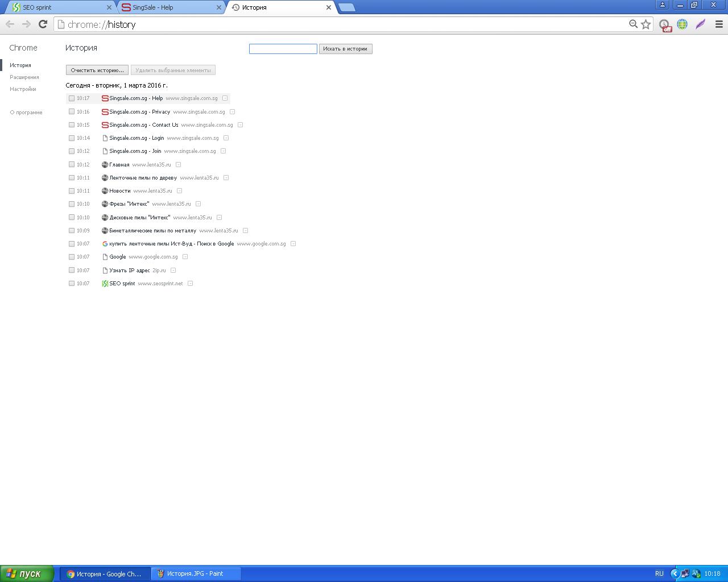The height and width of the screenshot is (582, 728).
Task: Open the dropdown menu for Фрезы "Интекс" entry
Action: click(x=198, y=204)
